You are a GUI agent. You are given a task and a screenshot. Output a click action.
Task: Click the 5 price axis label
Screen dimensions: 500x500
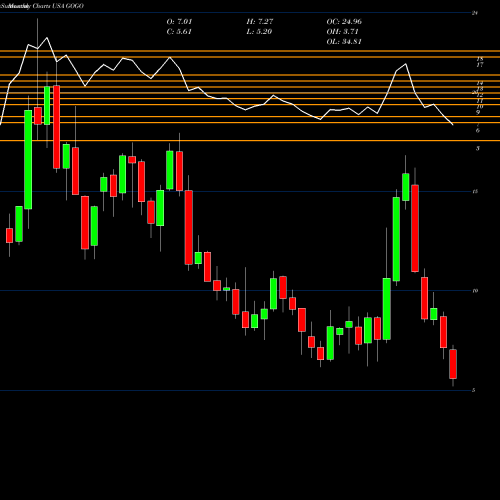pos(473,390)
